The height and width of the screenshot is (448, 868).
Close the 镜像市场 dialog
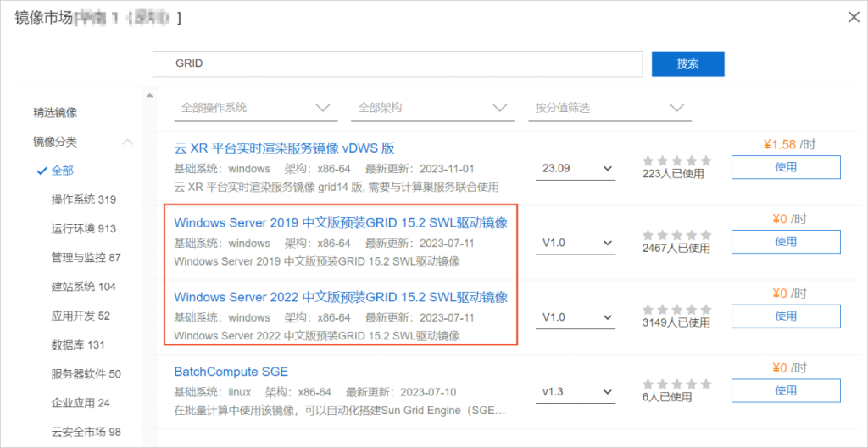pos(854,17)
